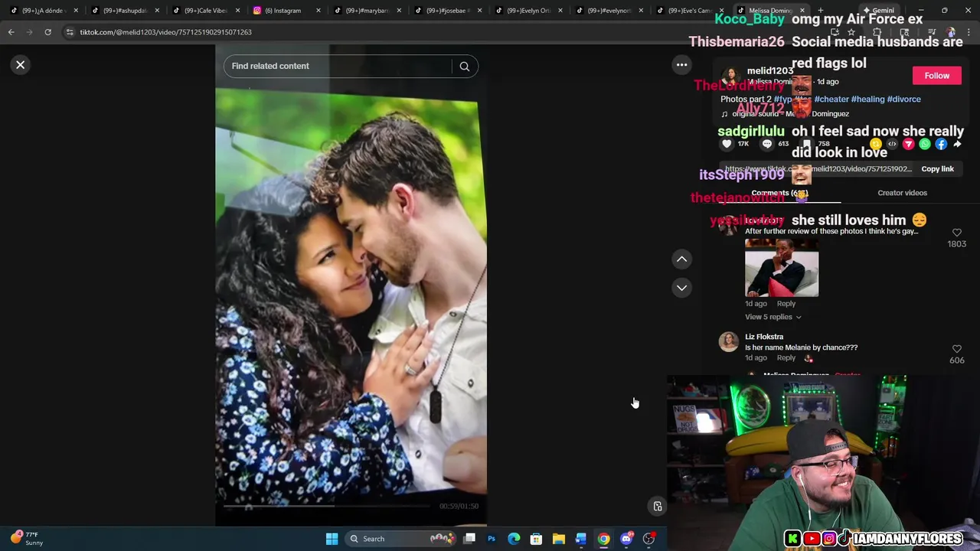The width and height of the screenshot is (980, 551).
Task: Reply to Liz Flokstra's comment
Action: point(786,357)
